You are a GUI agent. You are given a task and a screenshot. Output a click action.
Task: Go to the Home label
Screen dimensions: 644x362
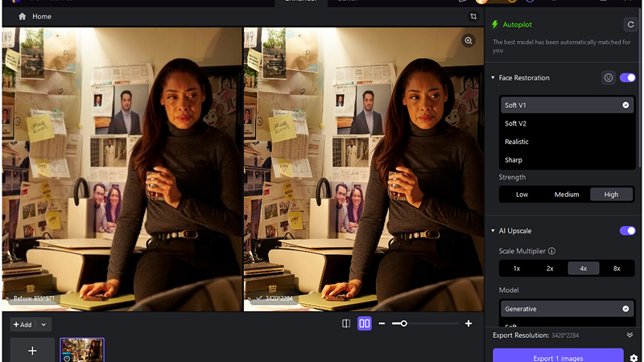click(x=42, y=16)
